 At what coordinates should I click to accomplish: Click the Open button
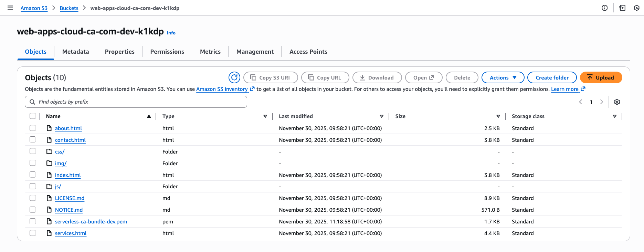tap(424, 77)
